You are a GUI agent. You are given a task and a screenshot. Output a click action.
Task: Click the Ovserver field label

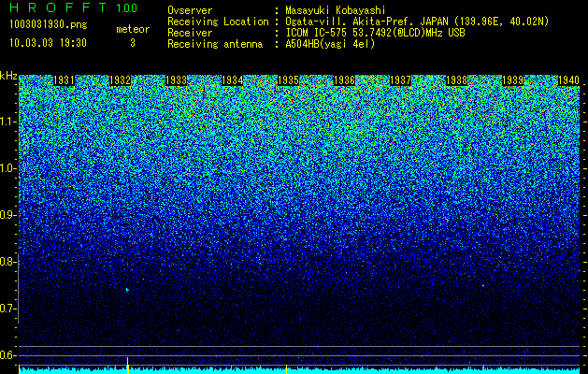190,10
